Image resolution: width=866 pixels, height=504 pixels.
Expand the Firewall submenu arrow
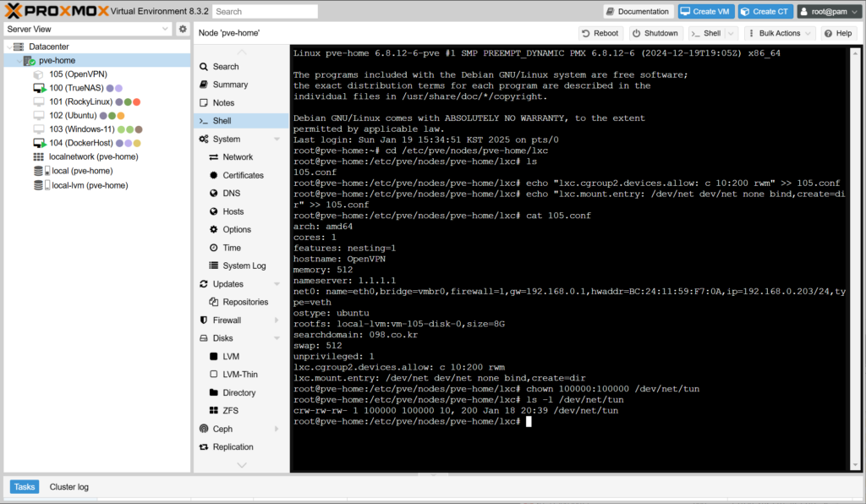pyautogui.click(x=277, y=320)
